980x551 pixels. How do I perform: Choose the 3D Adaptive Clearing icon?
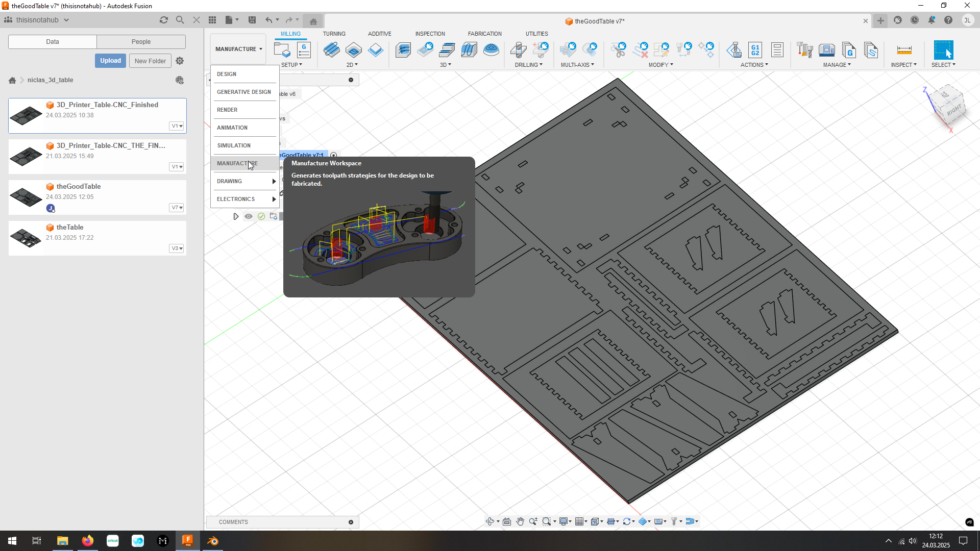point(403,50)
